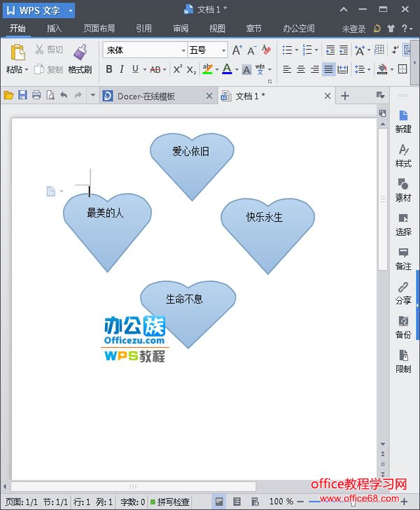The image size is (420, 510).
Task: Increase paragraph indent
Action: point(344,50)
